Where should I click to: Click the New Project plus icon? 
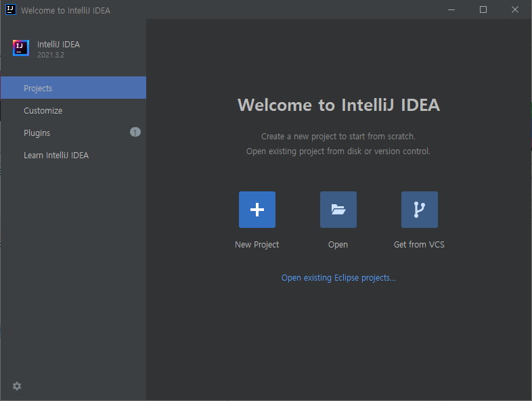click(257, 210)
